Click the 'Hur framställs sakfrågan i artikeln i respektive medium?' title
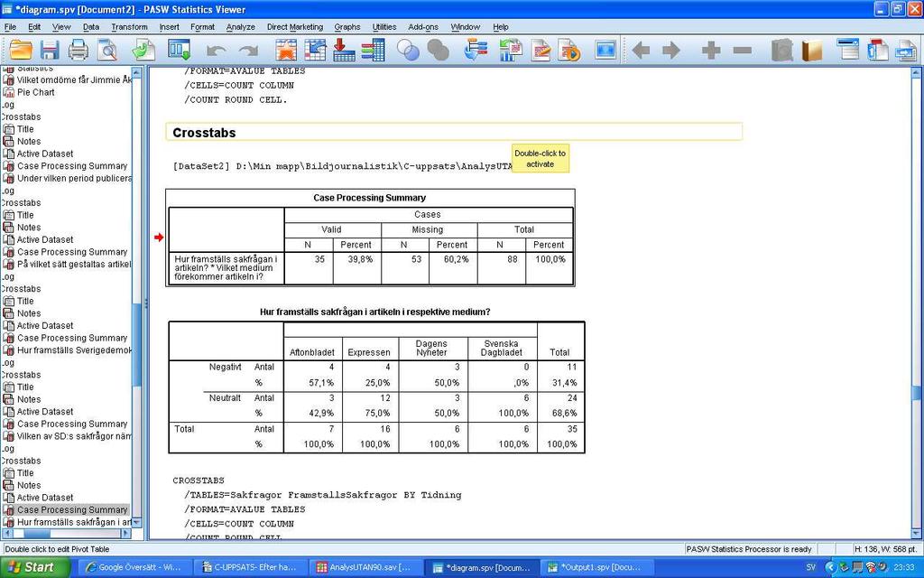 click(x=374, y=312)
